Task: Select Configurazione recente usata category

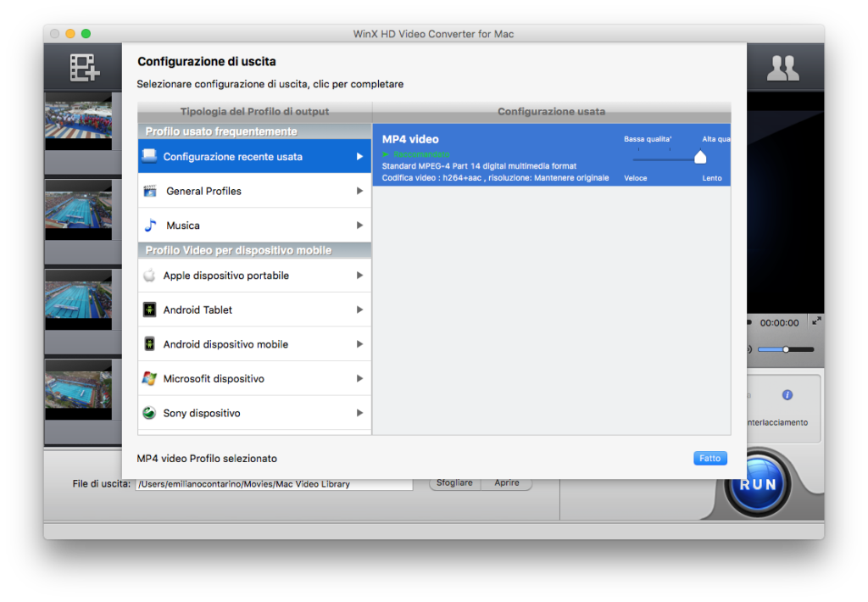Action: click(254, 156)
